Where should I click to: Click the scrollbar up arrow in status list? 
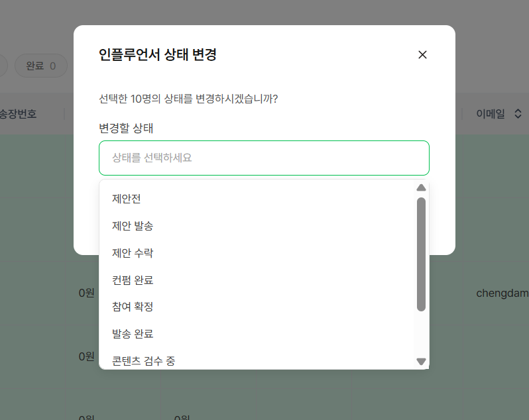pos(421,187)
